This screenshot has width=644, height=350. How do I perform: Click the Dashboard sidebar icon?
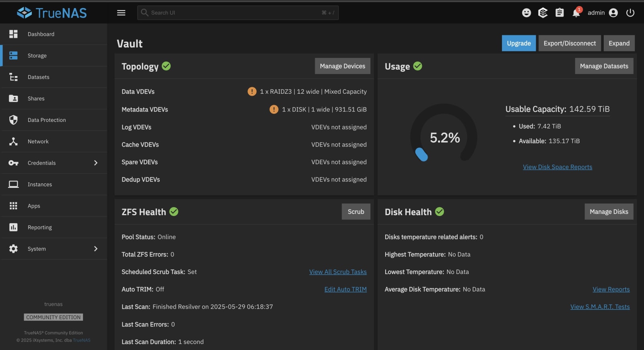pos(13,34)
